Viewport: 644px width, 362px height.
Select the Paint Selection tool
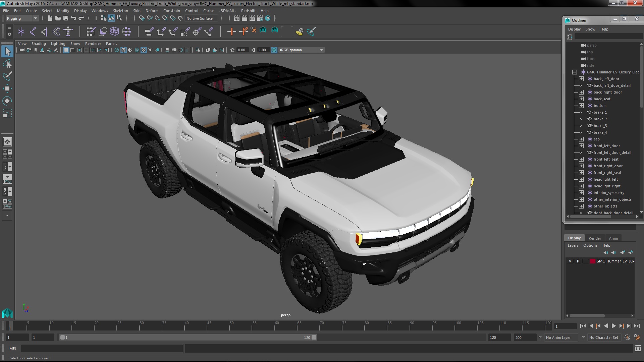(x=7, y=76)
